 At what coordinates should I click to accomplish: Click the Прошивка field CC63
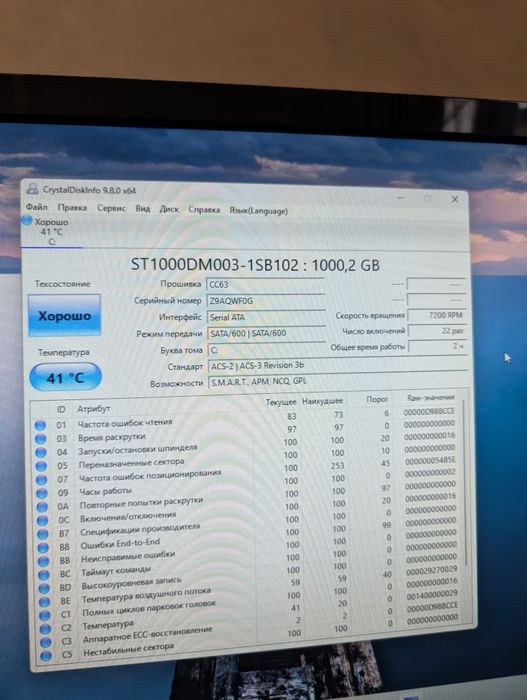[x=265, y=284]
